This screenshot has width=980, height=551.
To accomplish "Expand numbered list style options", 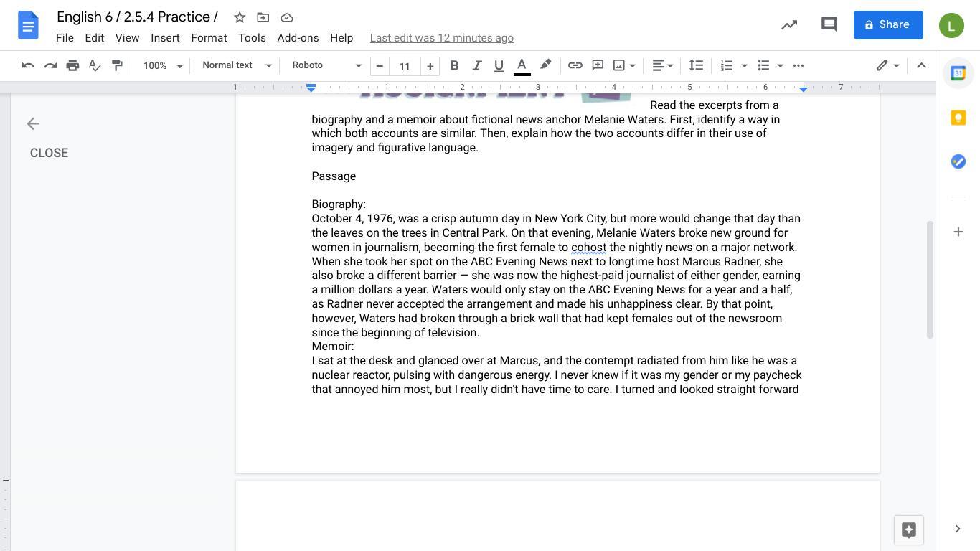I will coord(744,65).
